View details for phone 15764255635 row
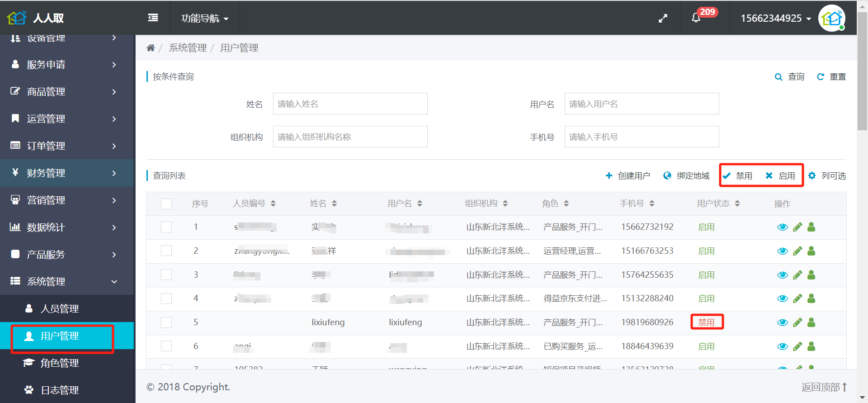 pyautogui.click(x=783, y=275)
